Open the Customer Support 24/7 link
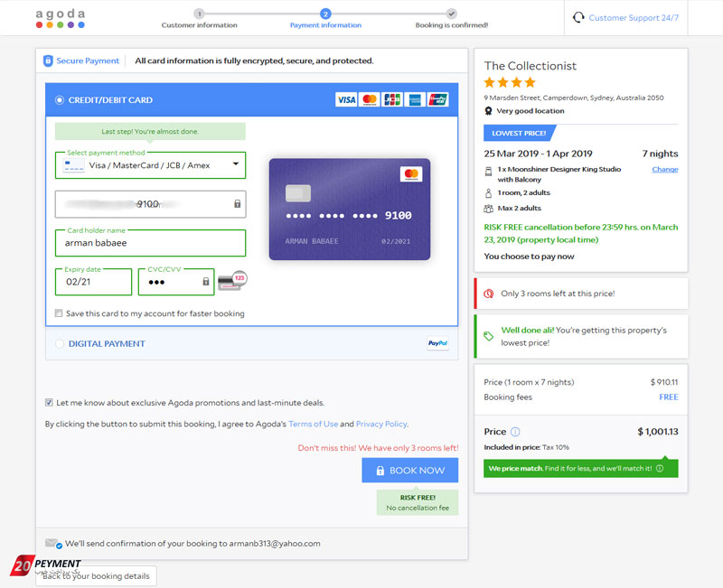This screenshot has height=588, width=723. pos(634,18)
